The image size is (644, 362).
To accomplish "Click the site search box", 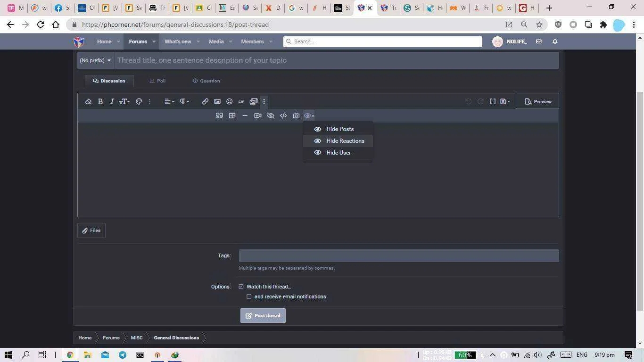I will pos(383,41).
